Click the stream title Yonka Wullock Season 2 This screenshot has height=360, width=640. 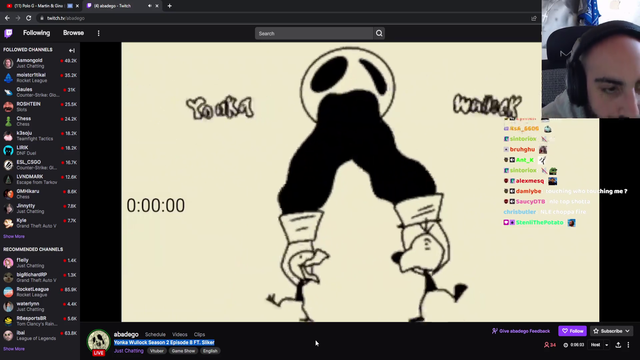[164, 342]
